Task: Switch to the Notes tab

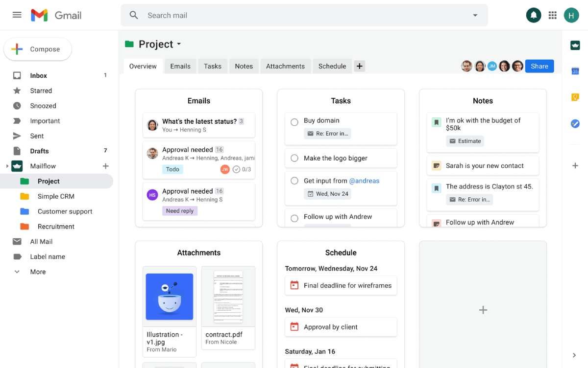Action: pyautogui.click(x=244, y=66)
